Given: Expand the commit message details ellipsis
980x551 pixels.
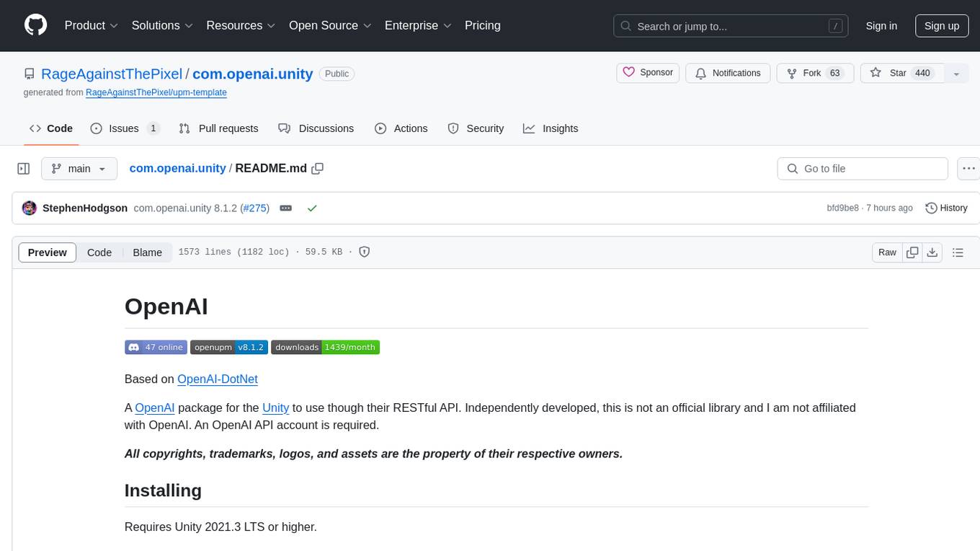Looking at the screenshot, I should click(x=286, y=208).
